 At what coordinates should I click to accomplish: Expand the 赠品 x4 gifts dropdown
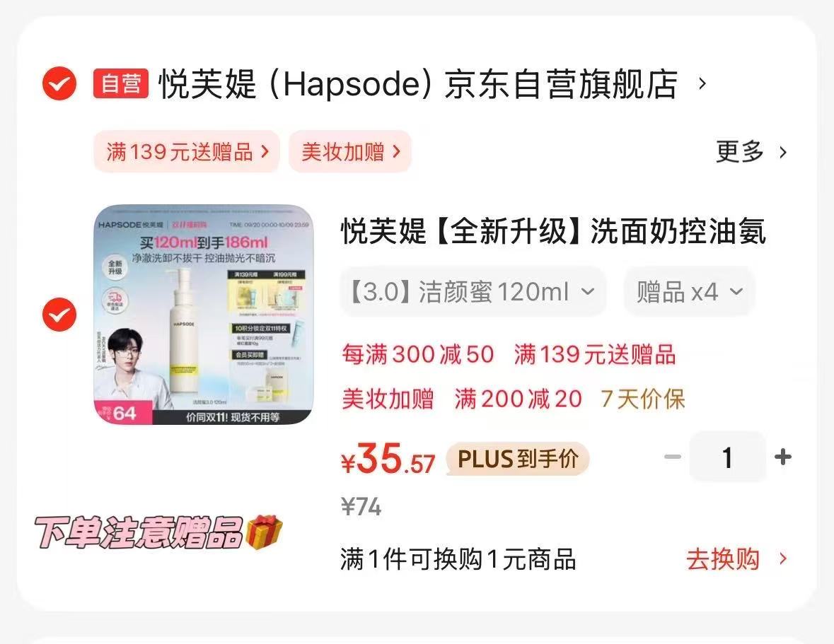(689, 292)
